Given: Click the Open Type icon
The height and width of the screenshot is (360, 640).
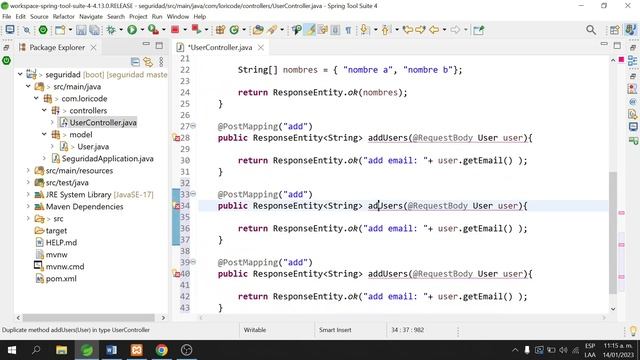Looking at the screenshot, I should [258, 30].
